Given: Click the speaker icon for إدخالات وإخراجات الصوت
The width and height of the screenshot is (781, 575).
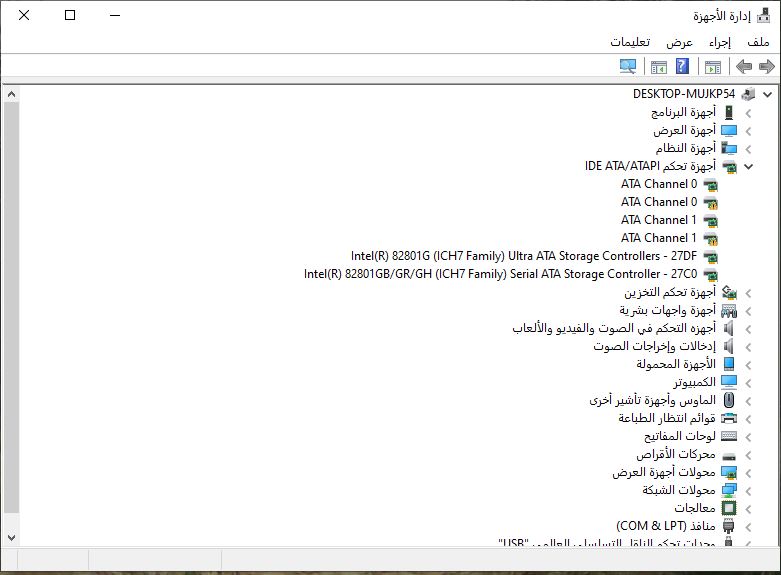Looking at the screenshot, I should [729, 346].
